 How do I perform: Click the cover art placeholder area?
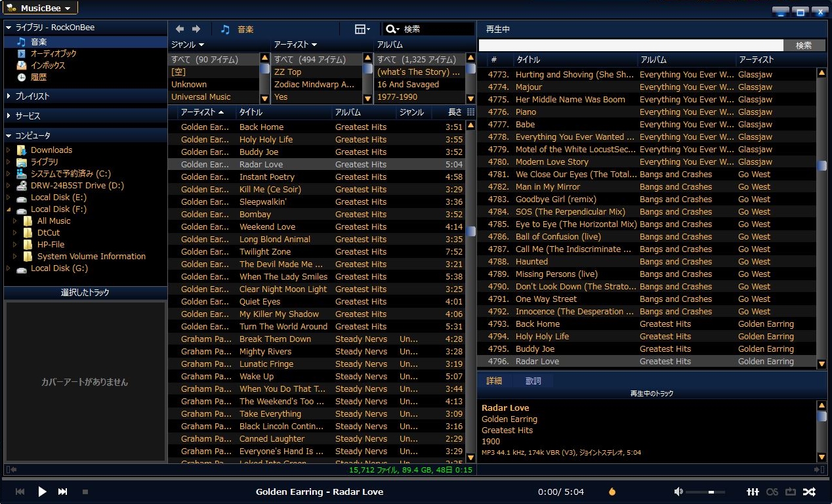[x=85, y=381]
